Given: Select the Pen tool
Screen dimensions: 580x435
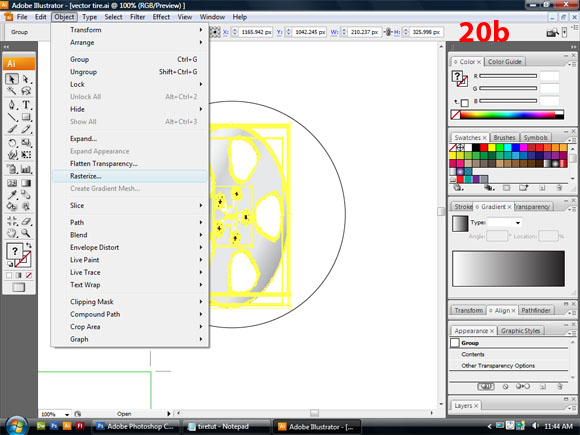Looking at the screenshot, I should click(x=12, y=105).
